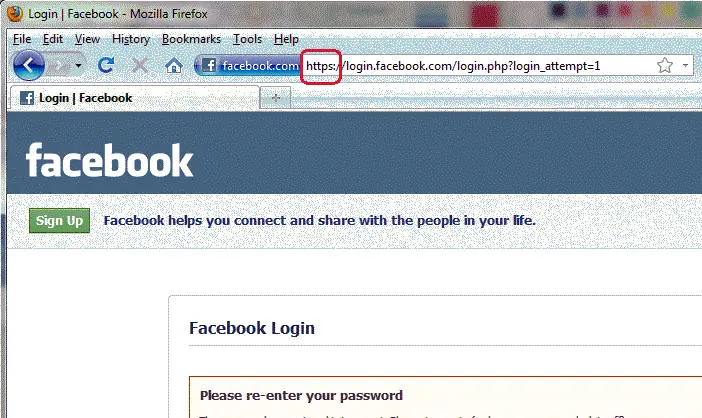The width and height of the screenshot is (702, 418).
Task: Click the green Sign Up button
Action: click(x=60, y=221)
